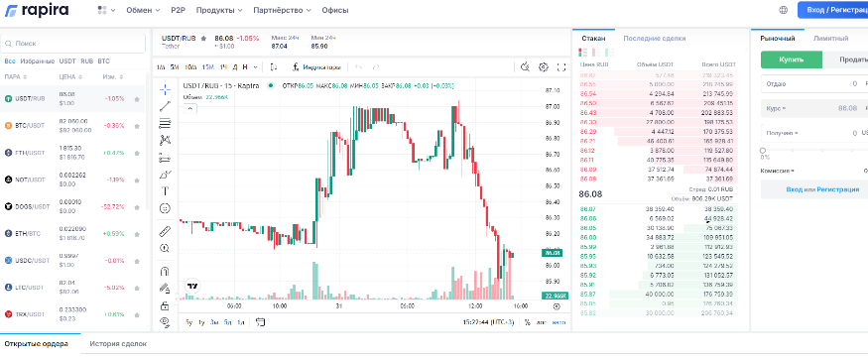Viewport: 868px width, 359px height.
Task: Set the 1Ч chart timeframe
Action: click(x=223, y=66)
